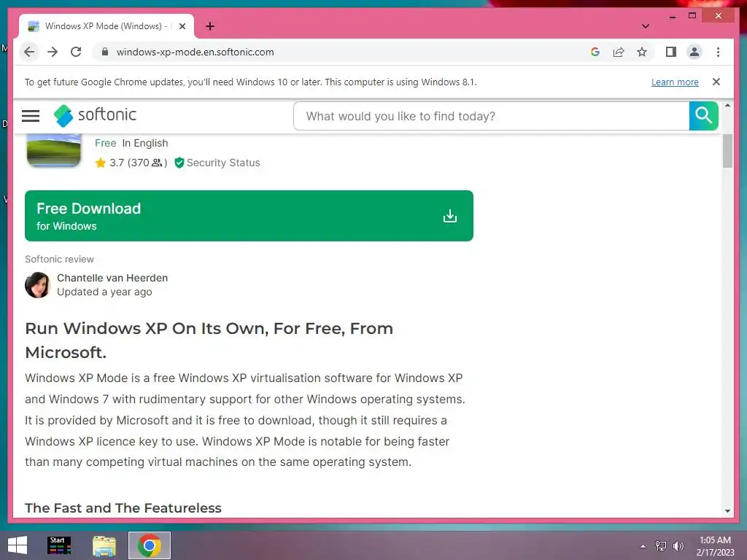The width and height of the screenshot is (747, 560).
Task: Go to Softonic home via logo
Action: pyautogui.click(x=95, y=115)
